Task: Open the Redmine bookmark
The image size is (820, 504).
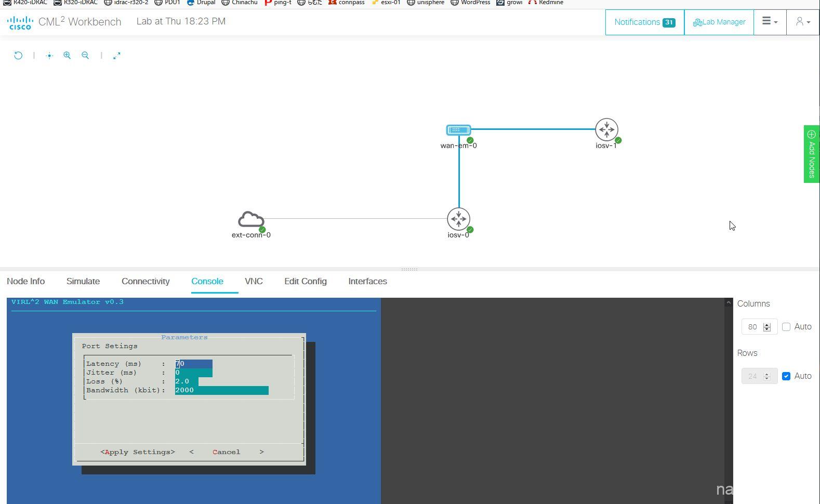Action: tap(546, 3)
